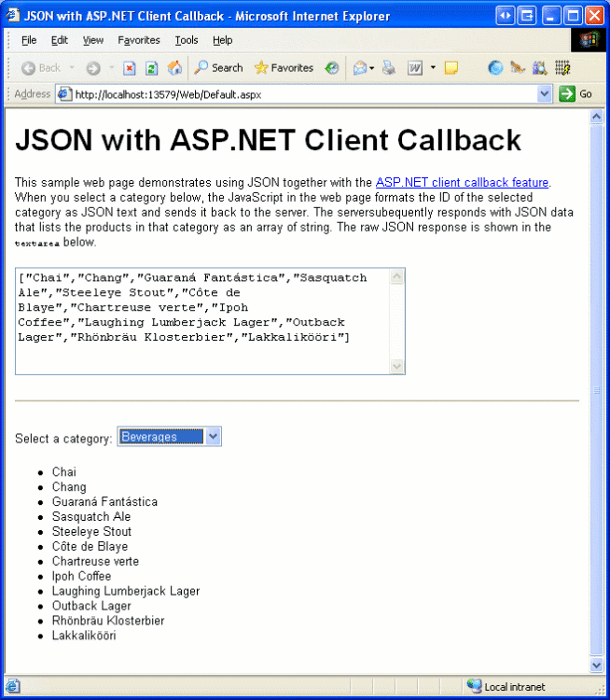Click the grid highlighter toolbar icon

(562, 68)
